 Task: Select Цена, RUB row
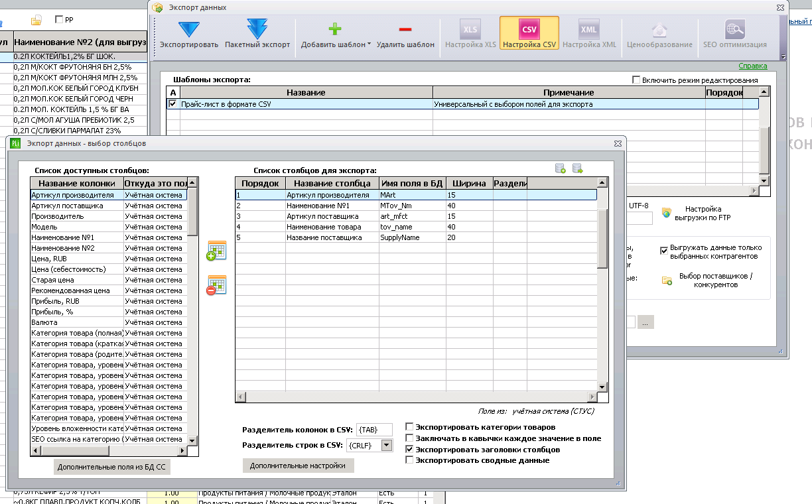click(x=109, y=259)
